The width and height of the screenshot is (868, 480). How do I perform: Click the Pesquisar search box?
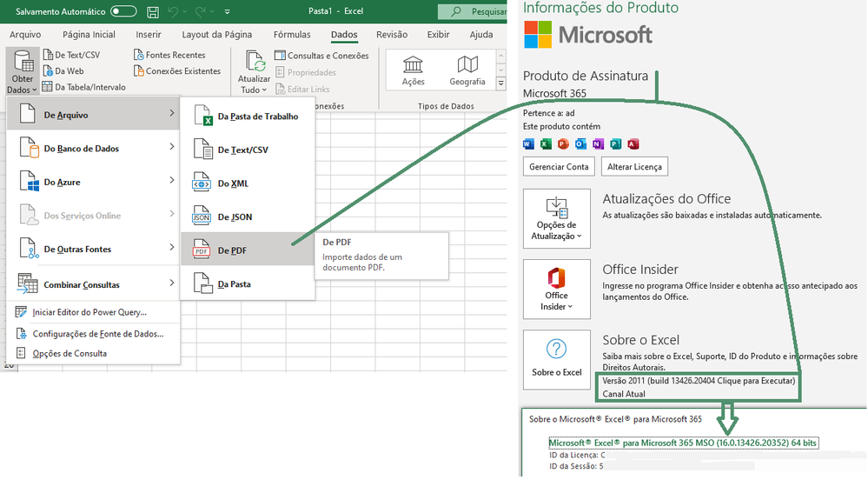(x=472, y=11)
